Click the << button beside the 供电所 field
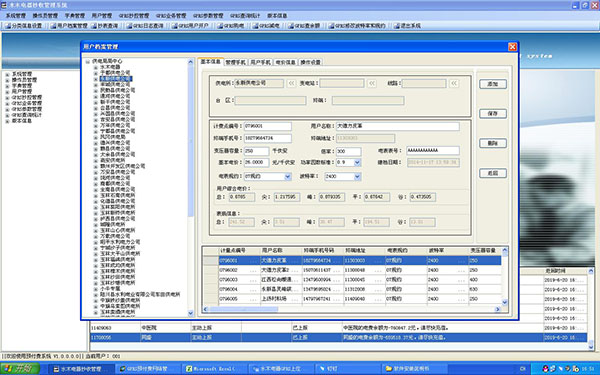This screenshot has width=600, height=375. tap(291, 83)
